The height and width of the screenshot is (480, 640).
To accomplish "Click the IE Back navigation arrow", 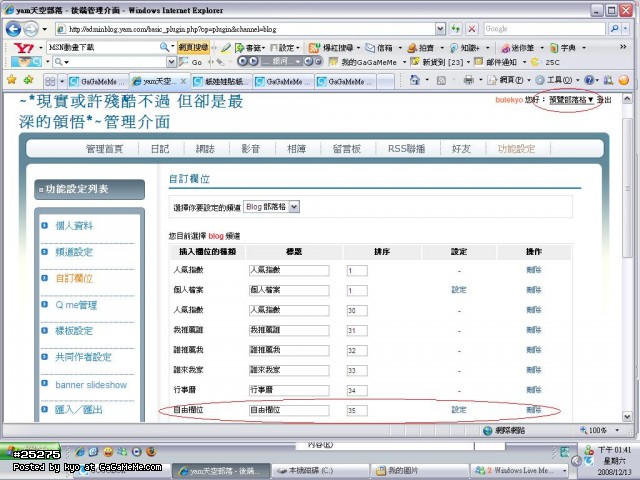I will click(14, 29).
